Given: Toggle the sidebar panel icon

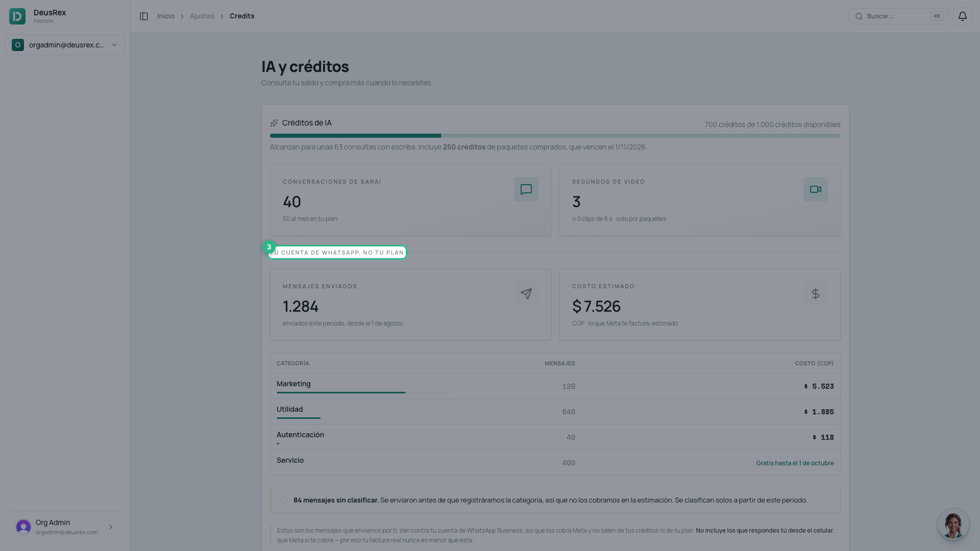Looking at the screenshot, I should click(x=144, y=16).
